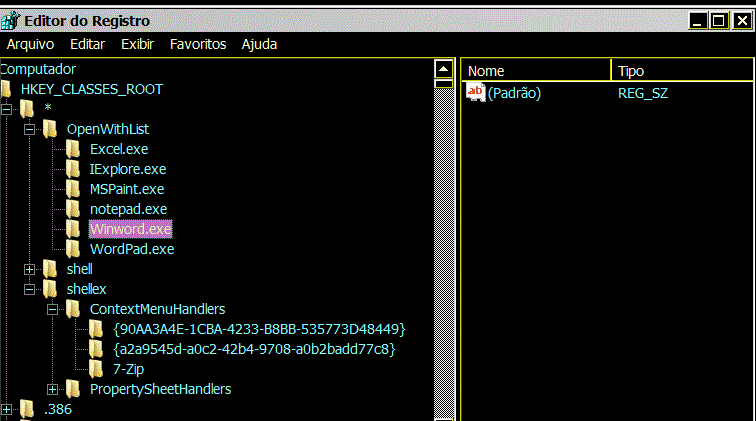Click the Nome column header
The width and height of the screenshot is (756, 421).
(x=536, y=71)
